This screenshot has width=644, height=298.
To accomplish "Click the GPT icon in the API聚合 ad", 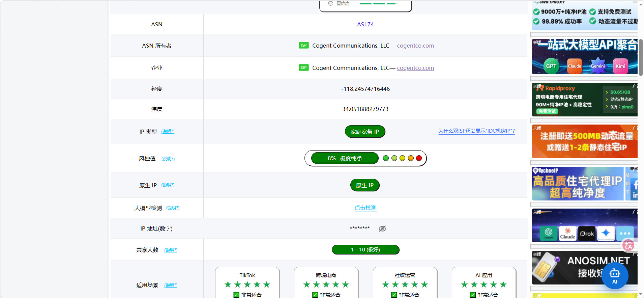I will (551, 66).
